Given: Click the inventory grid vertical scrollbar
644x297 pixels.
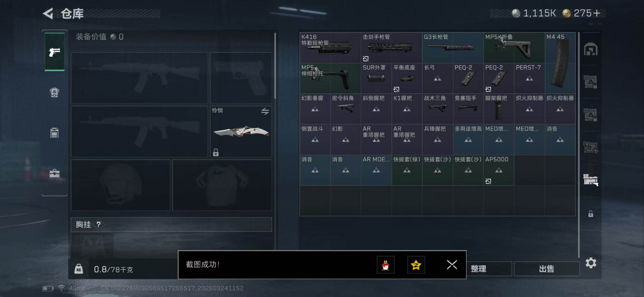Looking at the screenshot, I should coord(579,145).
